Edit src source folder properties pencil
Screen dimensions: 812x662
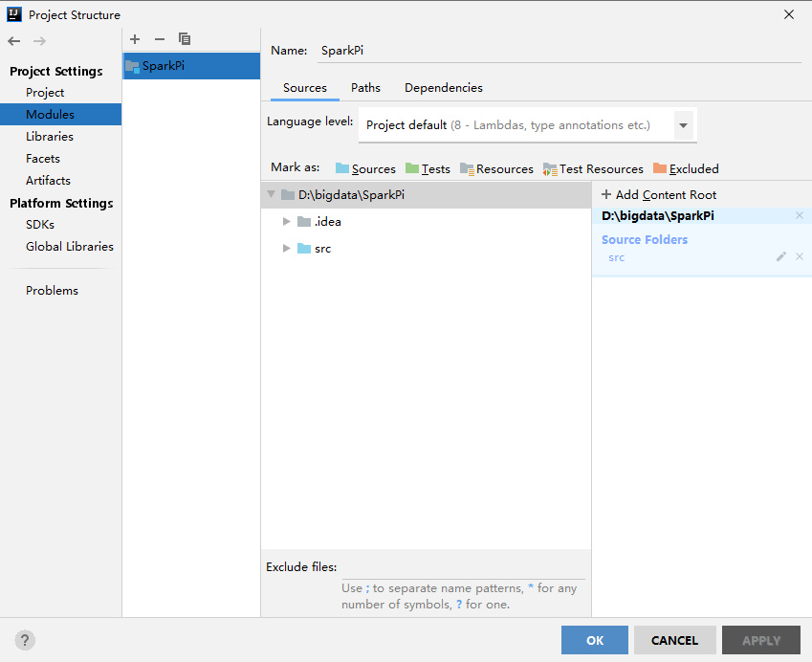point(781,256)
